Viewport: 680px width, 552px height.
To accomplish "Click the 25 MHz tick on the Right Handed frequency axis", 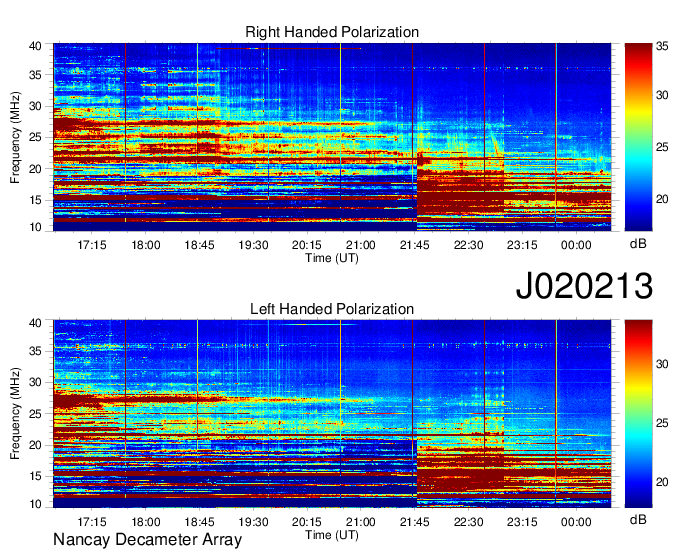I will (35, 137).
